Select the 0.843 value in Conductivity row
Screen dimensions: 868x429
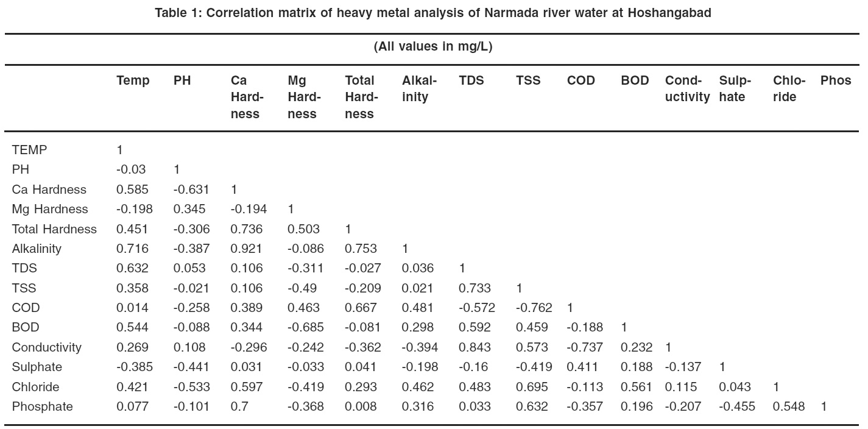pos(474,347)
